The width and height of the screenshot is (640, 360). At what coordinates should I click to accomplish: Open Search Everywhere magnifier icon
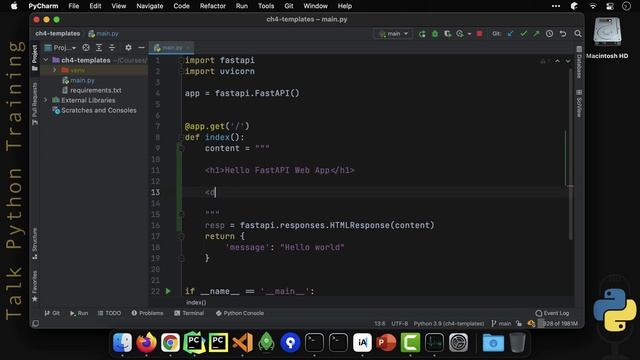(x=578, y=34)
